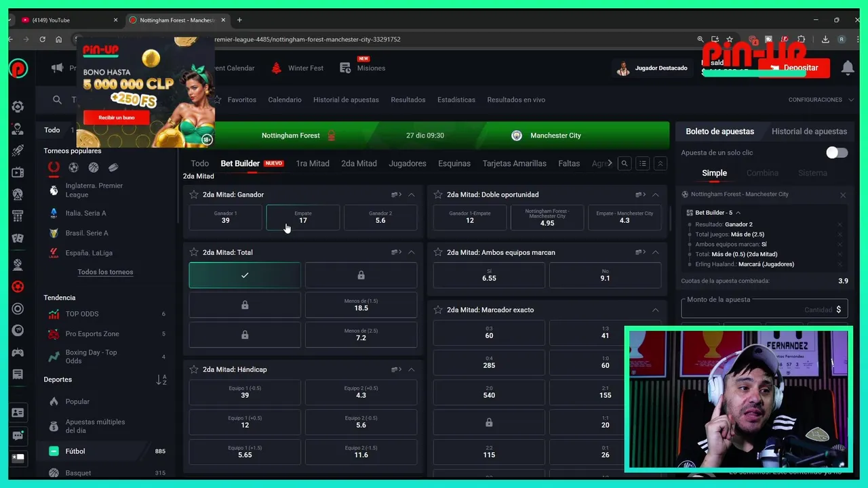
Task: Click the Pin-Up logo icon in sidebar
Action: point(18,68)
